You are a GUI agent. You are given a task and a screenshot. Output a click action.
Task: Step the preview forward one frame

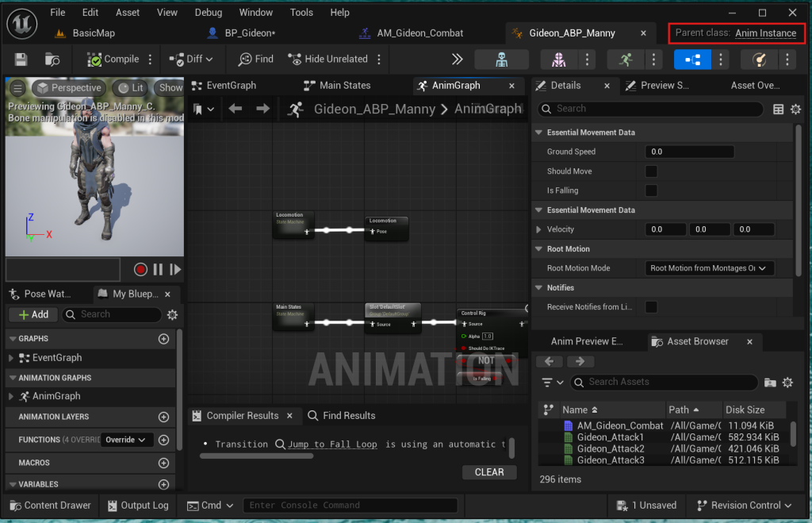pyautogui.click(x=175, y=270)
